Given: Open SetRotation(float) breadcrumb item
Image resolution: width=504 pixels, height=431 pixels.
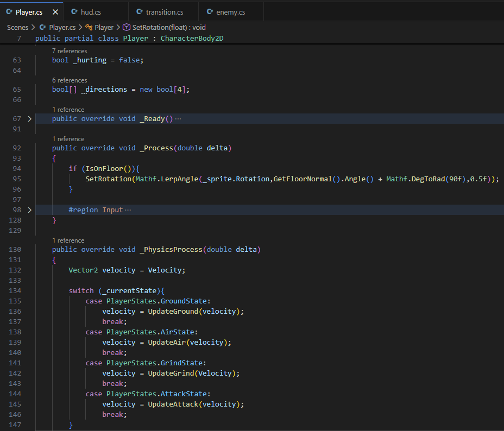Looking at the screenshot, I should (x=169, y=27).
